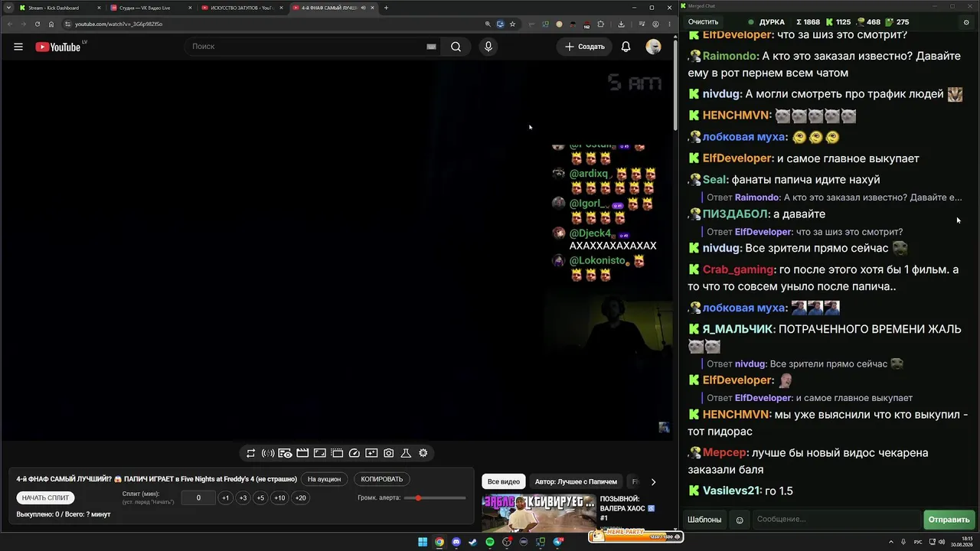
Task: Open Steam from the taskbar
Action: click(x=473, y=542)
